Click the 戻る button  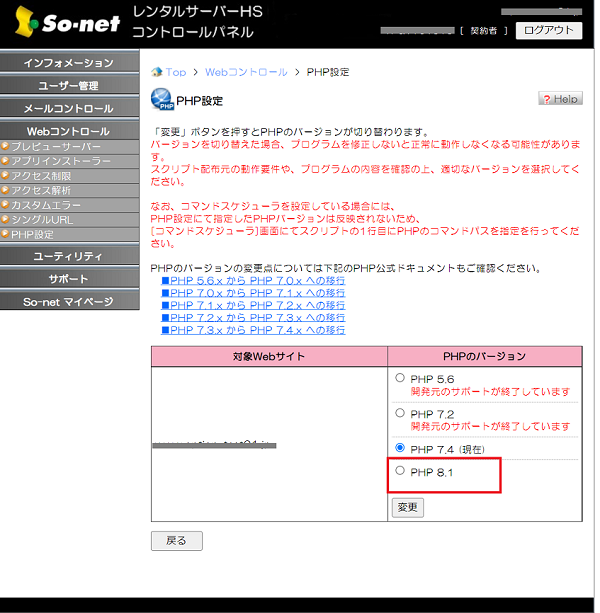pyautogui.click(x=176, y=541)
